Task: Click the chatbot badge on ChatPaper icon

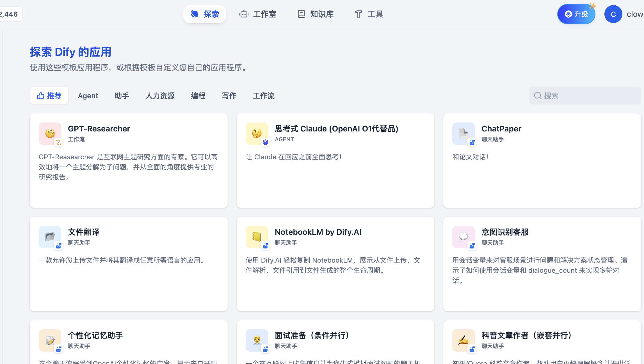Action: [x=472, y=142]
